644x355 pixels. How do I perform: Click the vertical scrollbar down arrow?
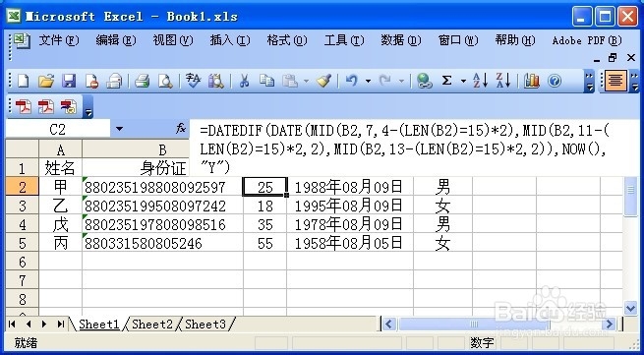(630, 308)
